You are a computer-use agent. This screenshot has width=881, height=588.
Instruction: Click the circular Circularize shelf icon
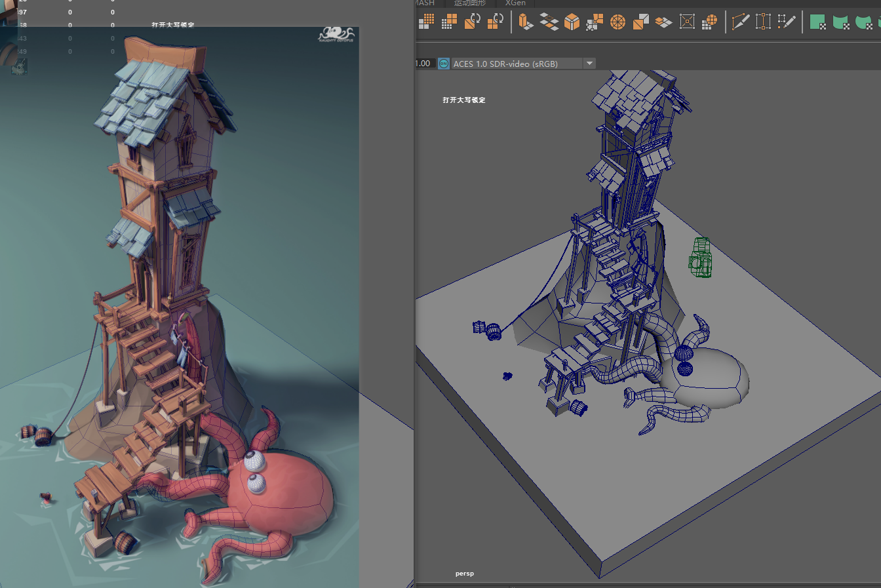coord(617,22)
